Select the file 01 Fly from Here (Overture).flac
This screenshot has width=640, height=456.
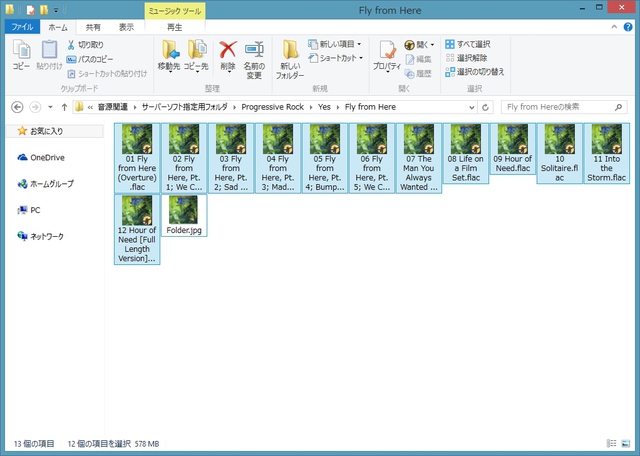(137, 158)
